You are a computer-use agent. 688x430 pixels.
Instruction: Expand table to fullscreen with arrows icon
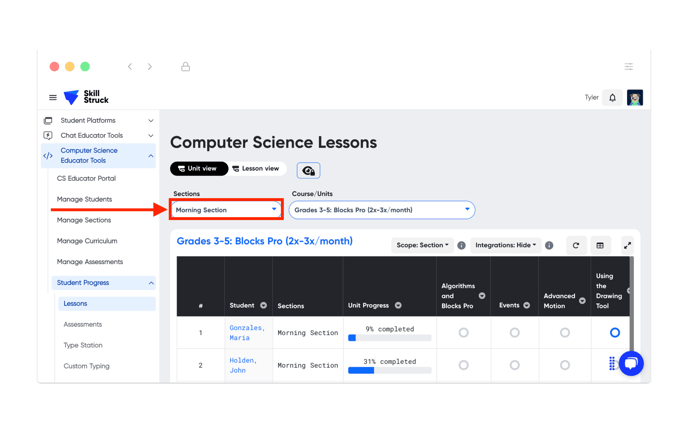627,245
